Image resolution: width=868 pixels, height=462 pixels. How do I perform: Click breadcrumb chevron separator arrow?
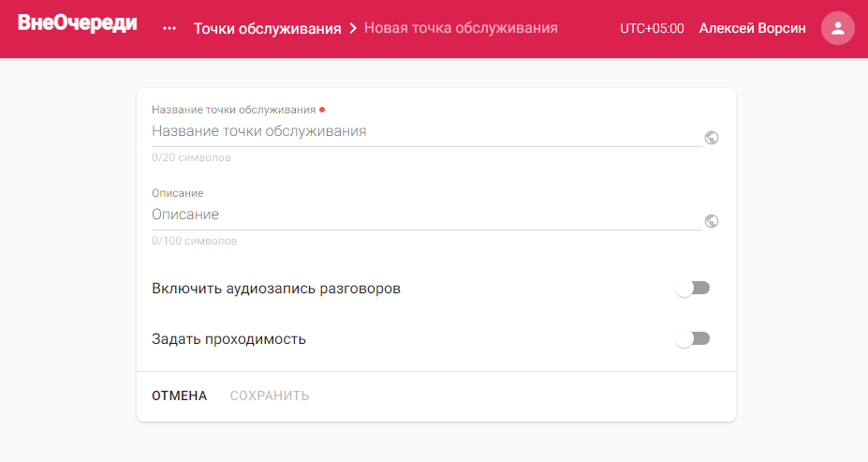(x=353, y=28)
